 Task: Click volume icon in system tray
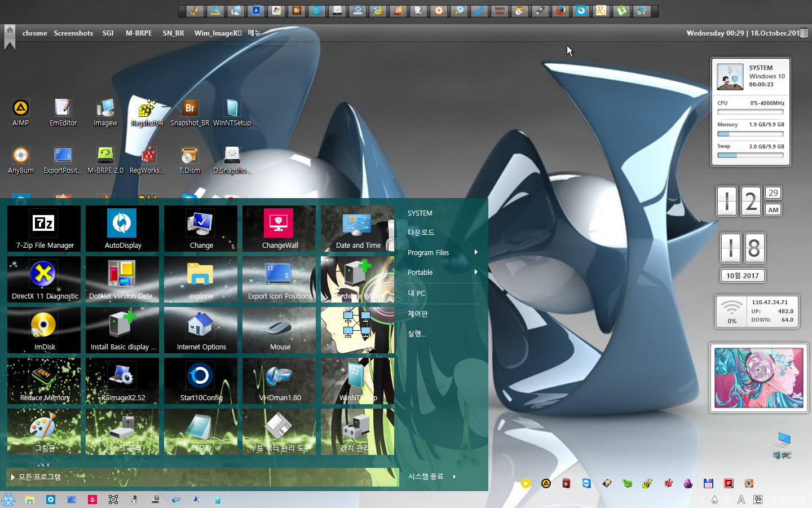click(728, 500)
